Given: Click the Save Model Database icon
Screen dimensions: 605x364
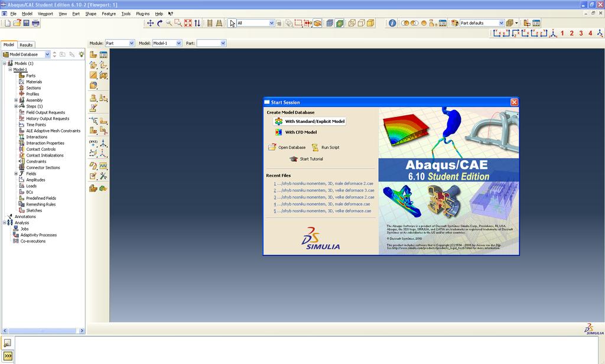Looking at the screenshot, I should tap(26, 23).
